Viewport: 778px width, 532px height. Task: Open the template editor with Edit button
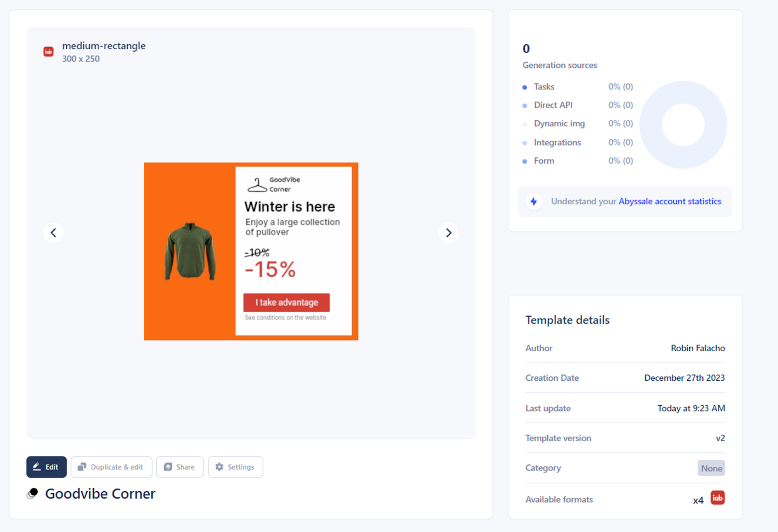click(47, 467)
